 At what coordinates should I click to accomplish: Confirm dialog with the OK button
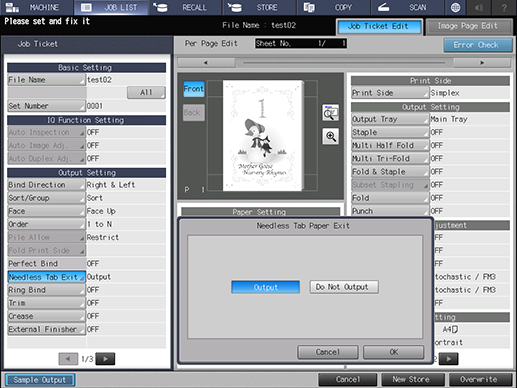coord(394,352)
